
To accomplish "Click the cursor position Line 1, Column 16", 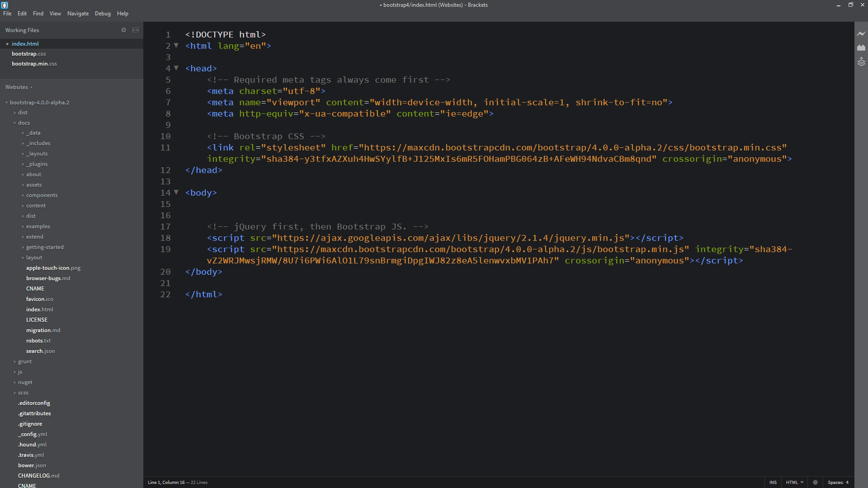I will (x=166, y=482).
